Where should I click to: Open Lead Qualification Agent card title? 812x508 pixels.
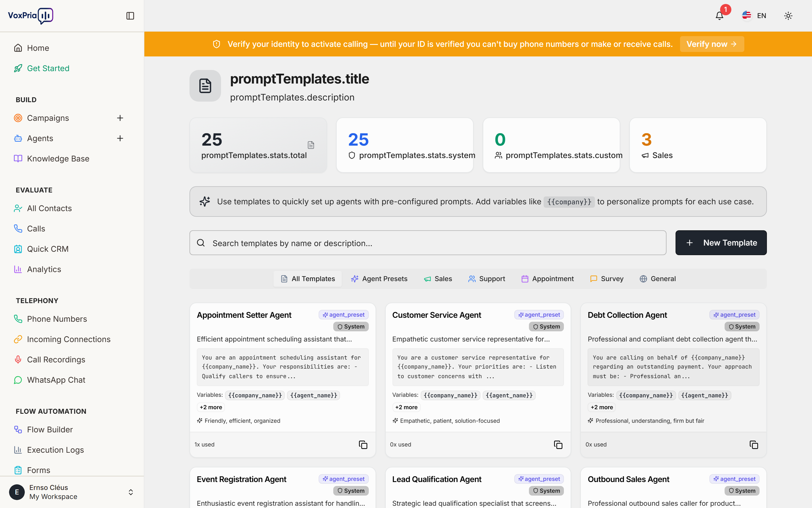tap(437, 479)
